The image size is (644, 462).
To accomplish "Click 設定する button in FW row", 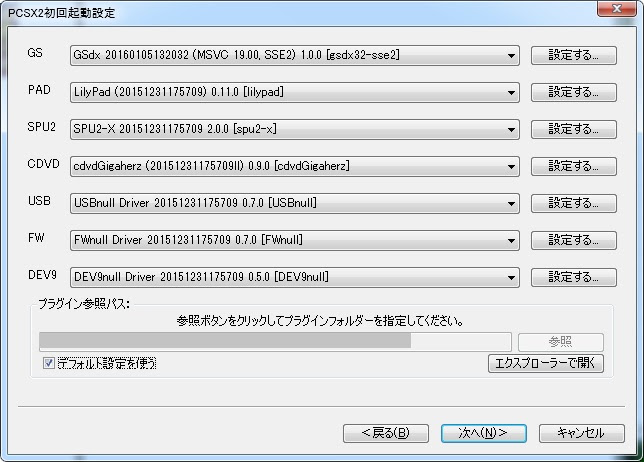I will [573, 240].
